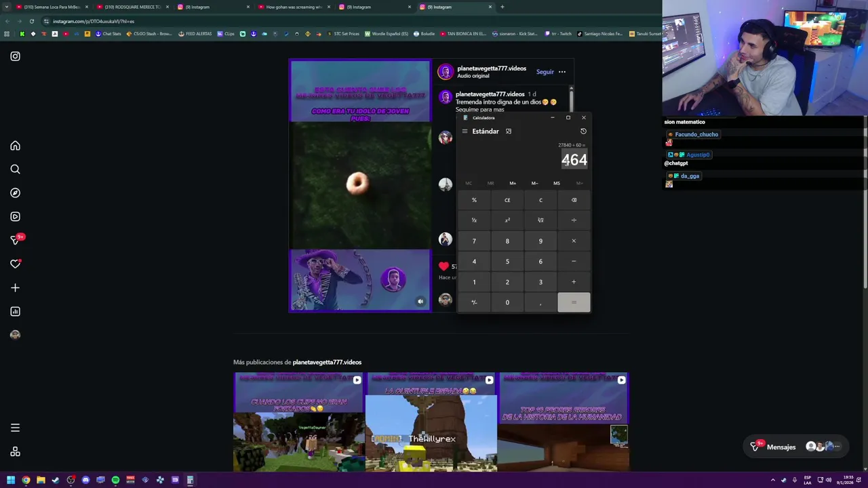This screenshot has height=488, width=868.
Task: Open Chrome icon on the taskbar
Action: 26,480
